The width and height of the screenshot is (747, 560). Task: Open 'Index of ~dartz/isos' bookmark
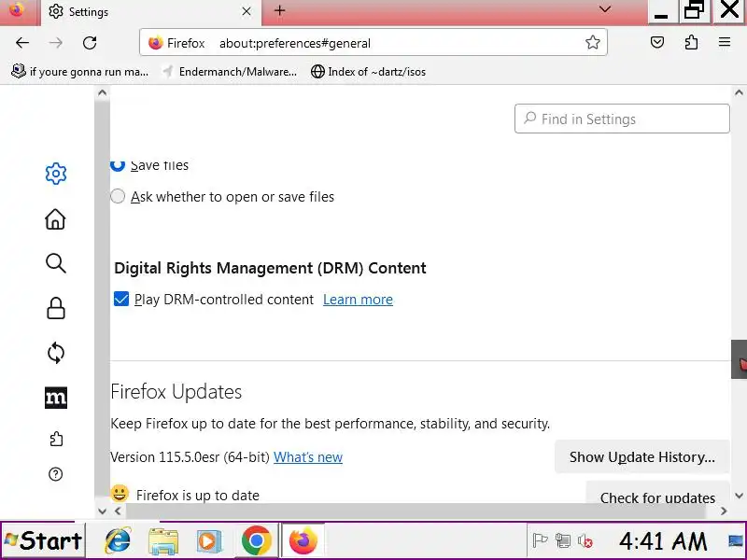[x=368, y=72]
